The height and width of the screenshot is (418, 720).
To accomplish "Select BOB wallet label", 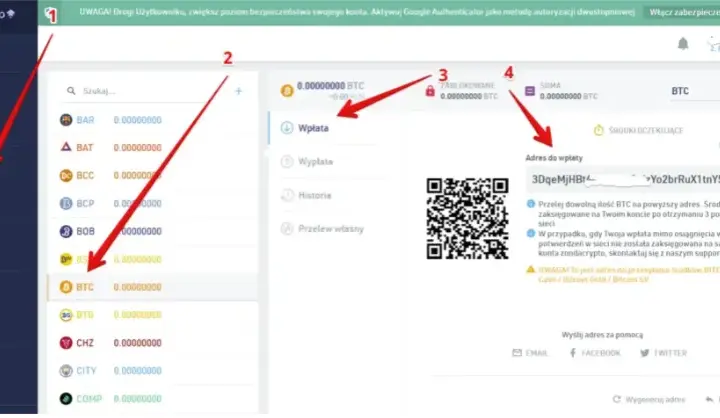I will coord(85,231).
